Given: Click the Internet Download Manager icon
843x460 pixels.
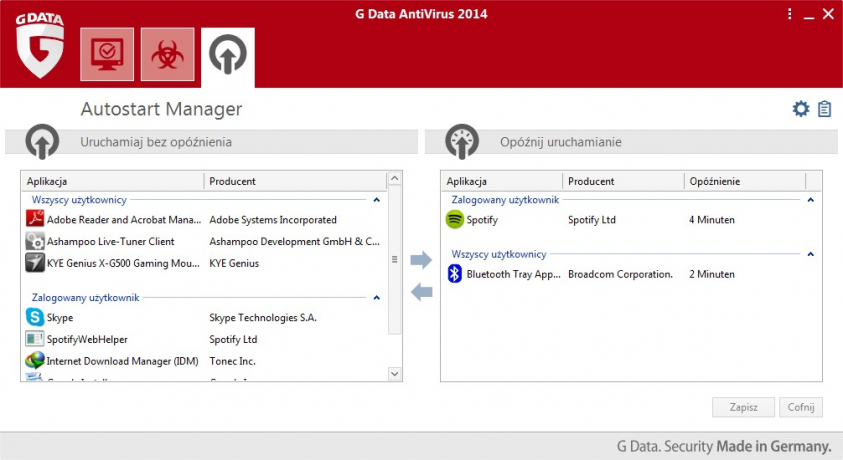Looking at the screenshot, I should tap(35, 361).
